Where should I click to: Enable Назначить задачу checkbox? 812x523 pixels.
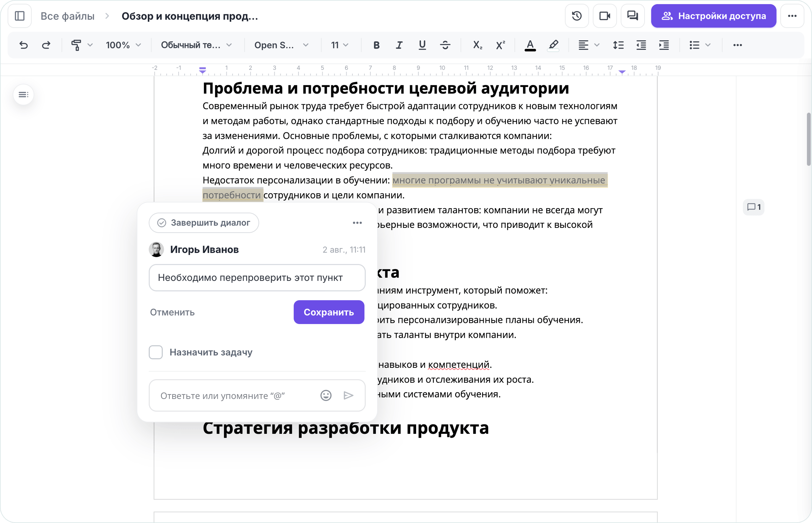tap(156, 352)
